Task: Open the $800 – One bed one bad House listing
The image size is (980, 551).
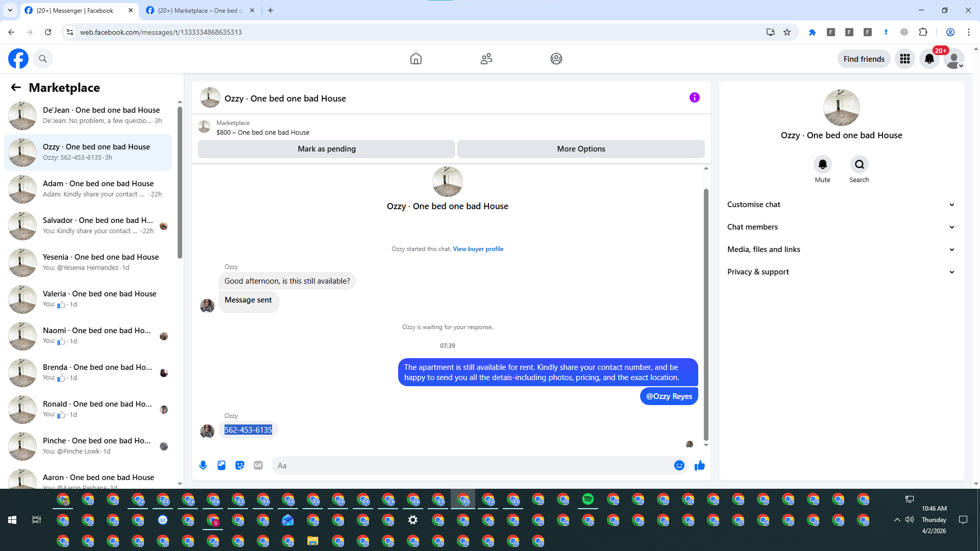Action: click(263, 133)
